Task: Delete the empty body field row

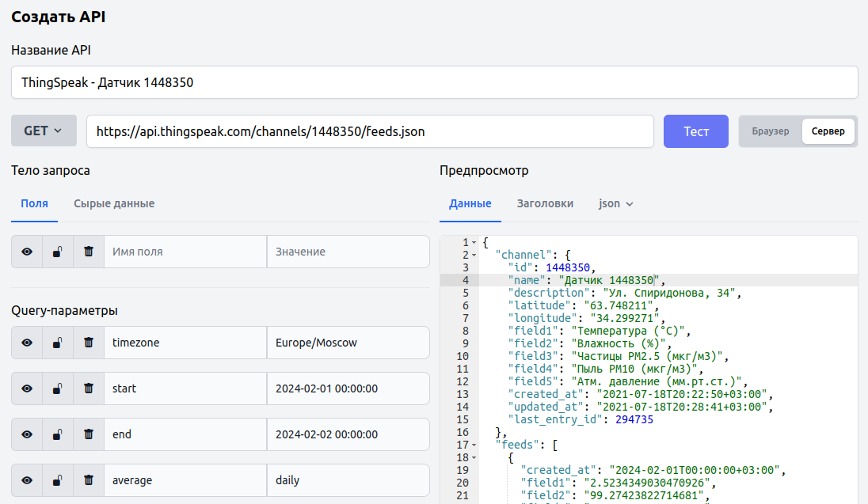Action: coord(89,252)
